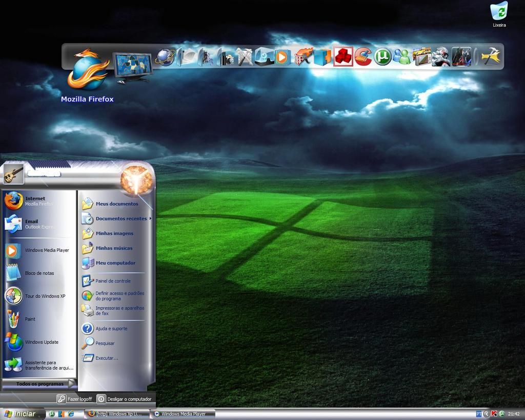Open Executar... dialog
The height and width of the screenshot is (420, 525).
[116, 358]
